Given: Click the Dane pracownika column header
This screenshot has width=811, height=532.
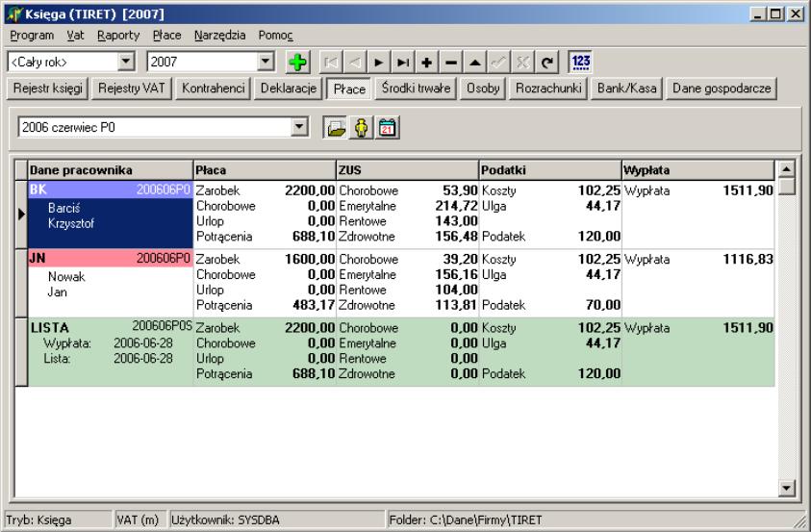Looking at the screenshot, I should [x=111, y=170].
